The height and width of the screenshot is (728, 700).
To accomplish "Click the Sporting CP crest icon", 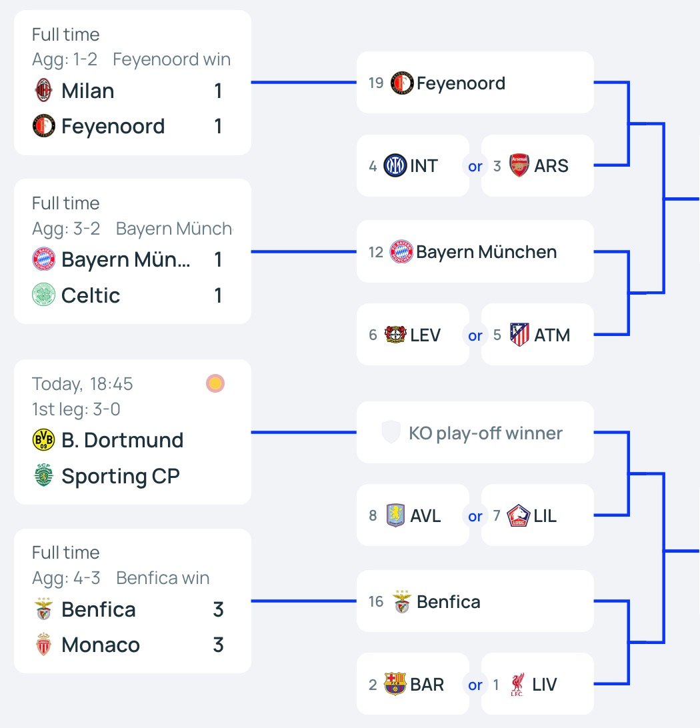I will tap(44, 476).
